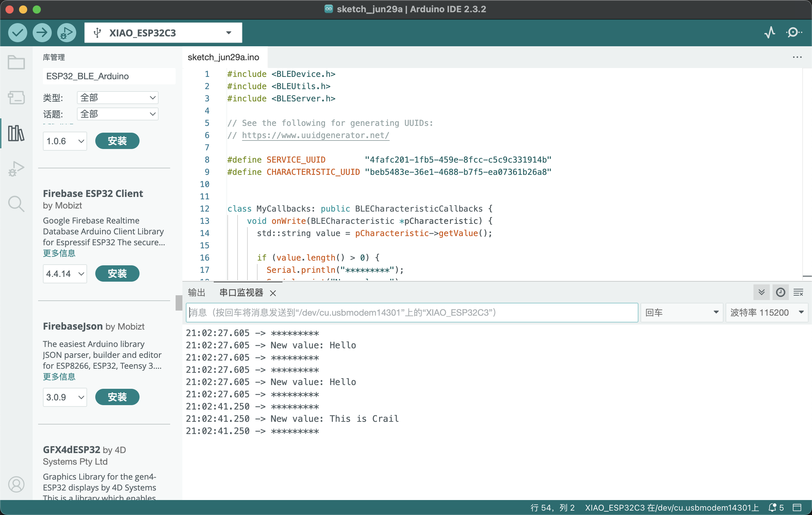The height and width of the screenshot is (515, 812).
Task: Open the uuidgenerator.net link in code
Action: click(315, 135)
